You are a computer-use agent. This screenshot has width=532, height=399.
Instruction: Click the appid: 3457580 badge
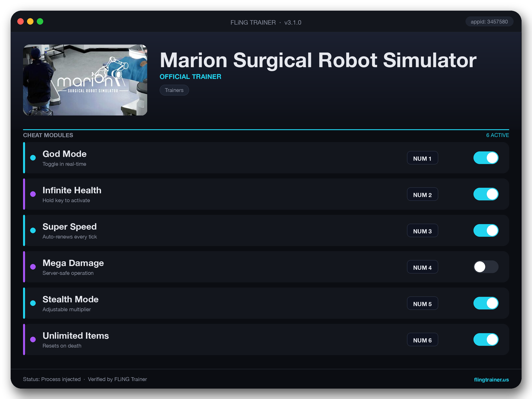coord(489,22)
